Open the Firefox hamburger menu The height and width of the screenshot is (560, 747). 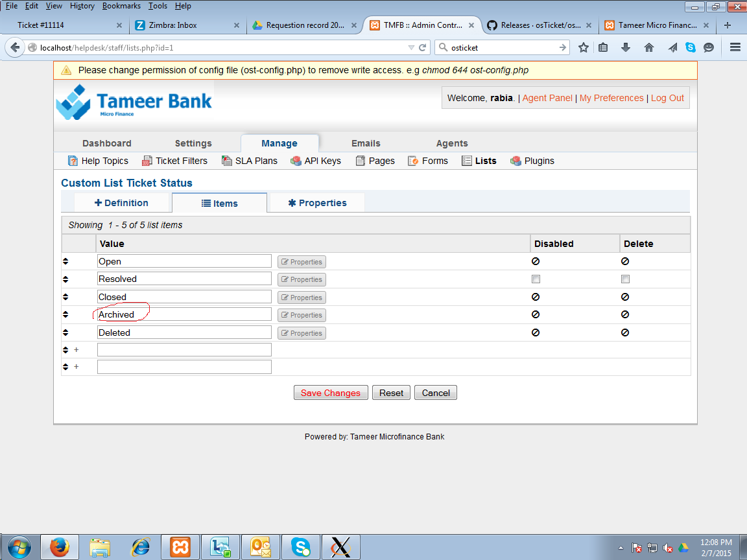735,47
